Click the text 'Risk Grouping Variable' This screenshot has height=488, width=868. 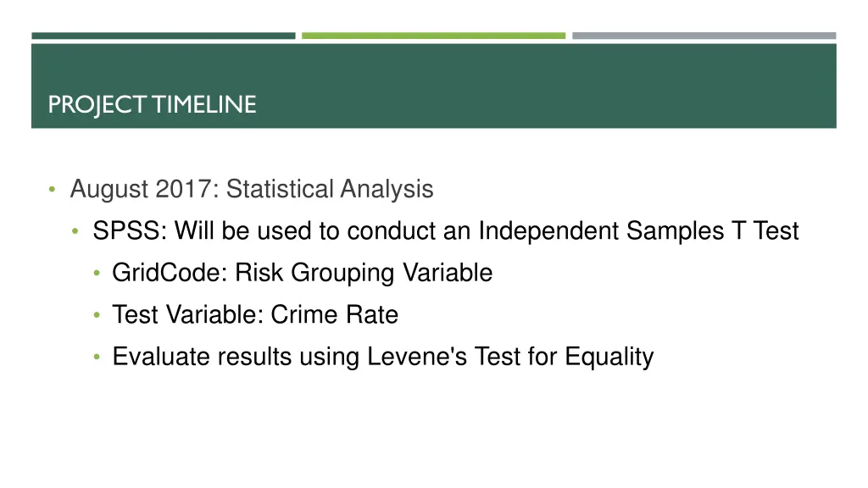(x=364, y=273)
